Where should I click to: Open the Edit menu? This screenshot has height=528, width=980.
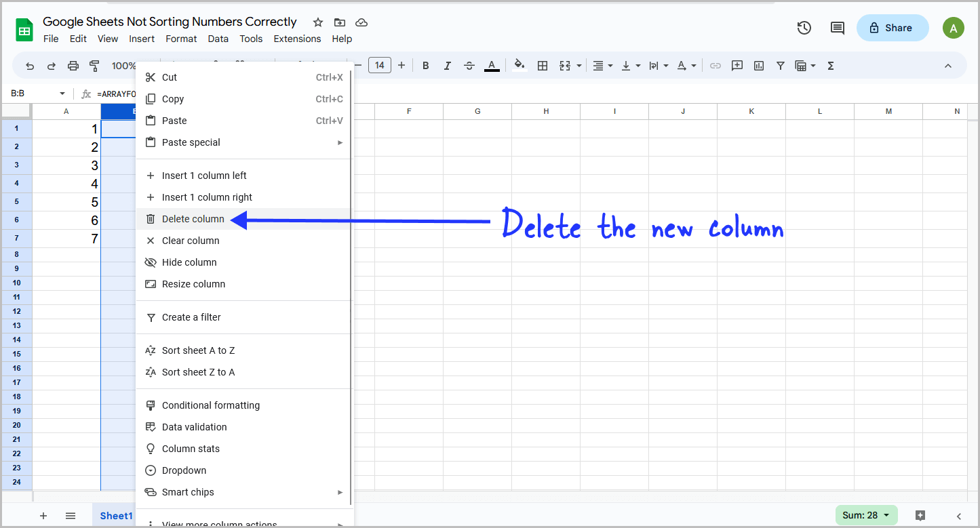[78, 39]
